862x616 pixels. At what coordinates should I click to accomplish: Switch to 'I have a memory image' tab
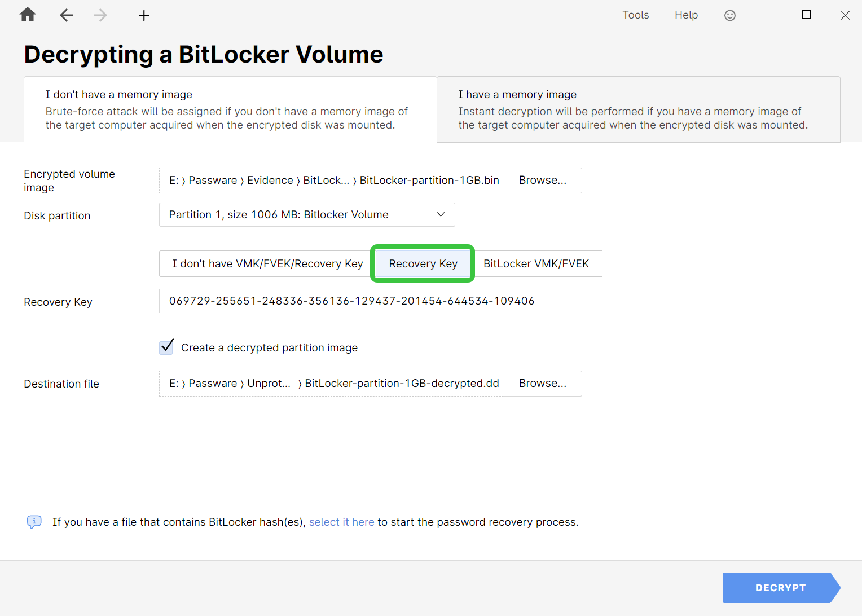pos(639,109)
